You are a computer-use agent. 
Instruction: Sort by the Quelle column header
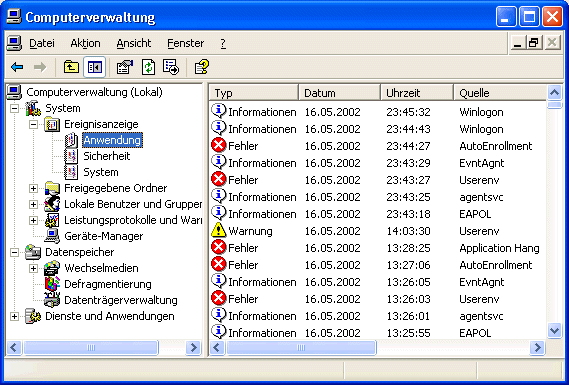pos(500,93)
